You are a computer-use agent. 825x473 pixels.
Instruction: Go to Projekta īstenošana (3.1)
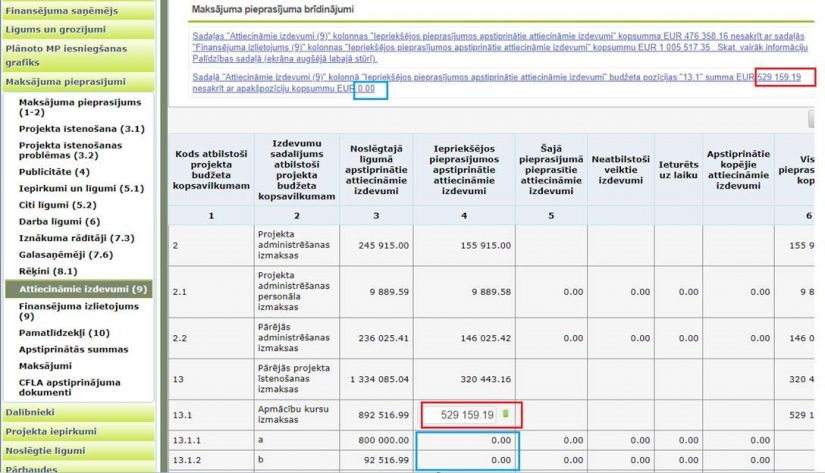[x=81, y=129]
